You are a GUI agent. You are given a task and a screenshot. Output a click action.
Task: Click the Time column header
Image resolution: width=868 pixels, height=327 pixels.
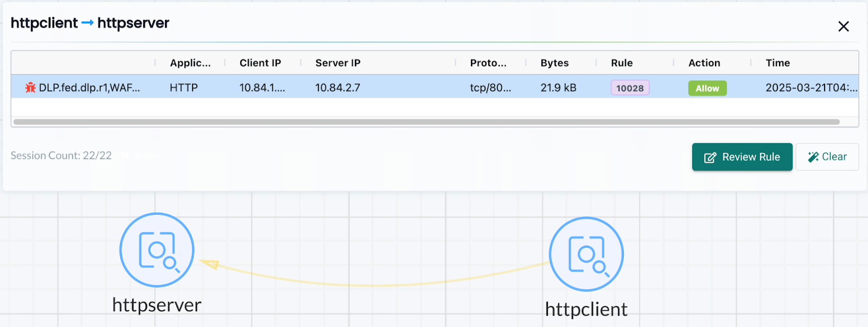tap(777, 63)
